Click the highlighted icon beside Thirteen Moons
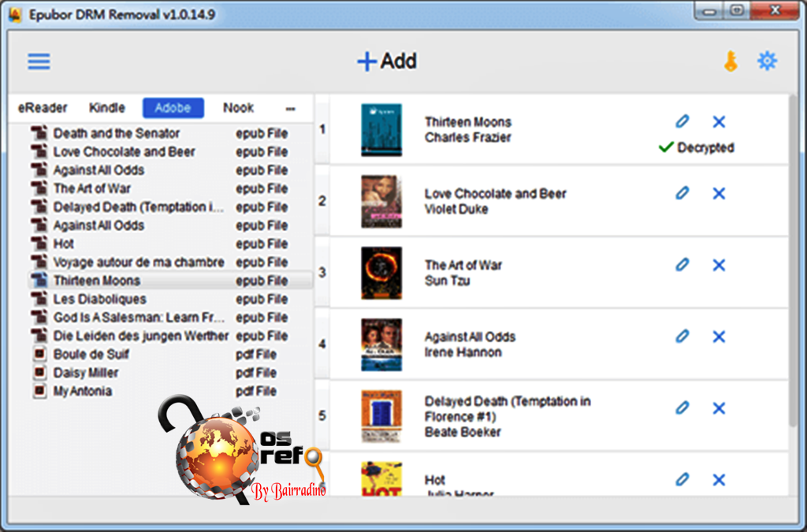Image resolution: width=807 pixels, height=532 pixels. tap(39, 281)
